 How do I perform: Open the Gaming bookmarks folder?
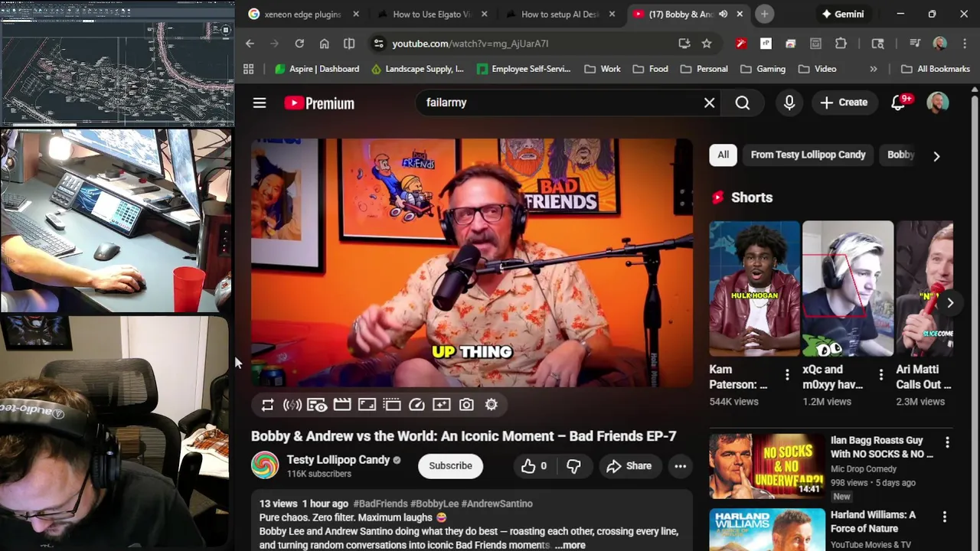click(763, 69)
